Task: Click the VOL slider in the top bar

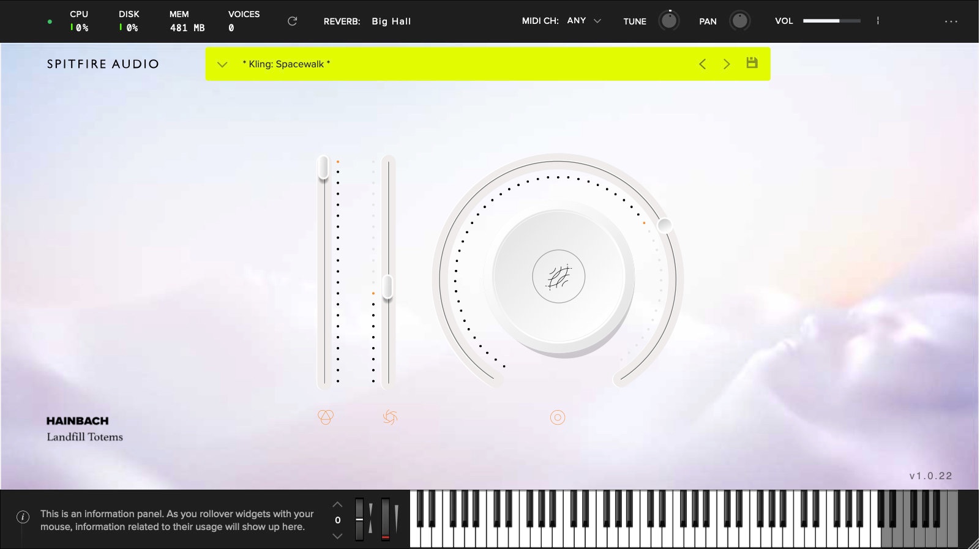Action: click(832, 21)
